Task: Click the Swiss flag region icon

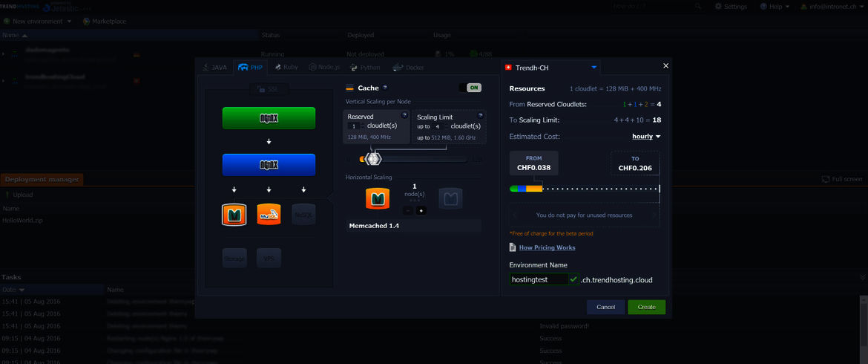Action: (x=508, y=68)
